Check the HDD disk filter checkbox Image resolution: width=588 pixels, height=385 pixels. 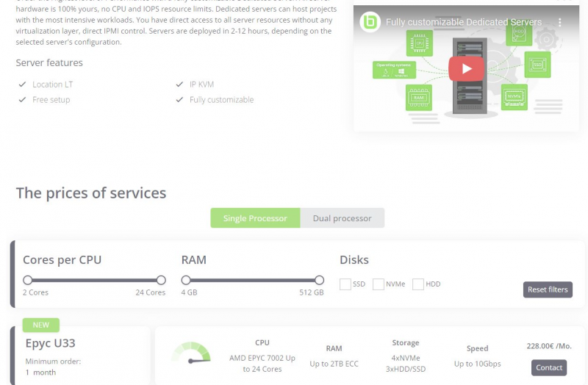pos(417,284)
